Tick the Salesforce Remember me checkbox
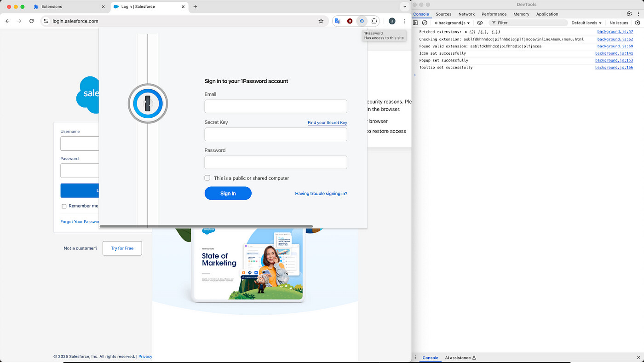The height and width of the screenshot is (363, 644). 64,206
